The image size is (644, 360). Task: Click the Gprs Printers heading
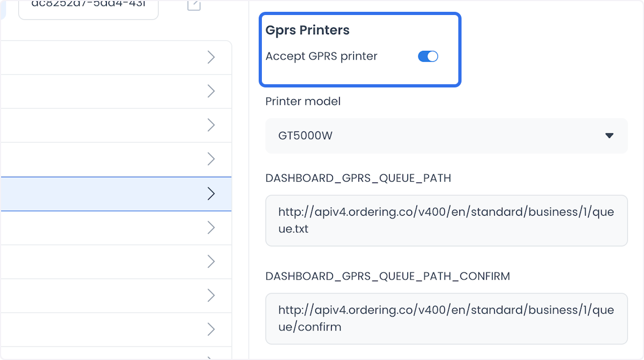coord(308,30)
